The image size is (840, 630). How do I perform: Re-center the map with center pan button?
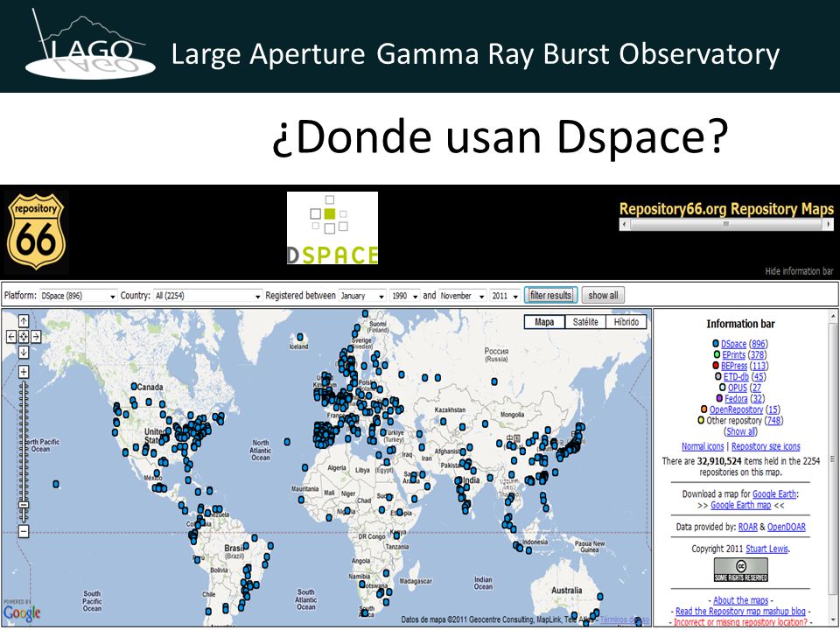pos(24,336)
